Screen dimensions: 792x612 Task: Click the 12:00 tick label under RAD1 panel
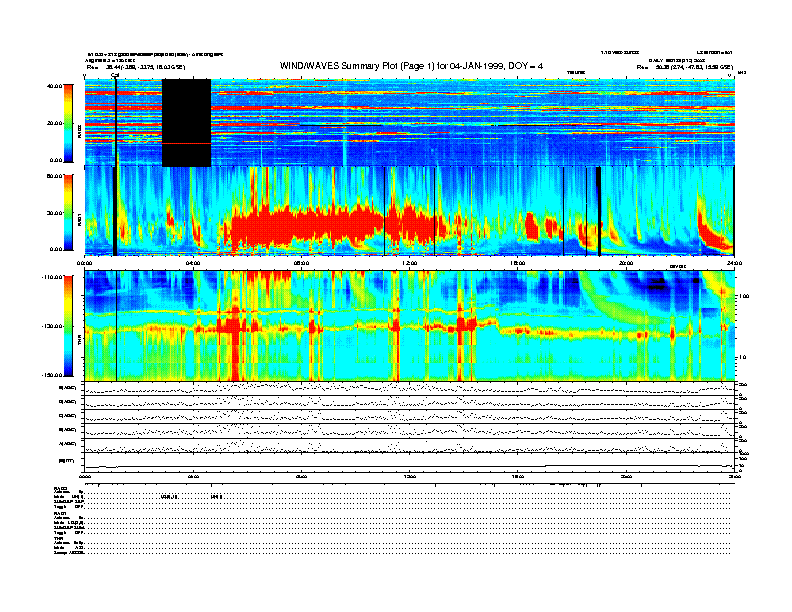[x=410, y=263]
